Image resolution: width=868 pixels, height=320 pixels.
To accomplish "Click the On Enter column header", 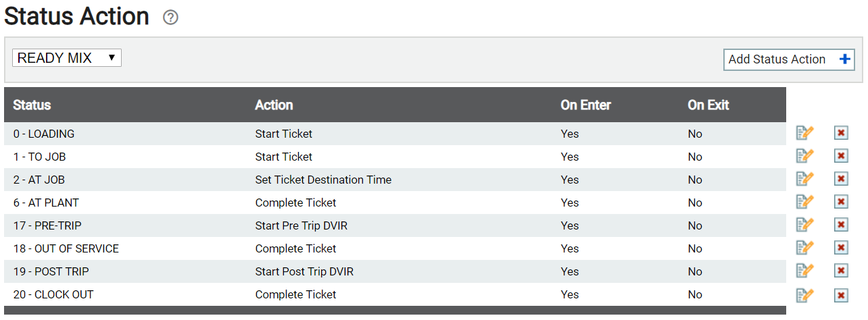I will pos(585,105).
